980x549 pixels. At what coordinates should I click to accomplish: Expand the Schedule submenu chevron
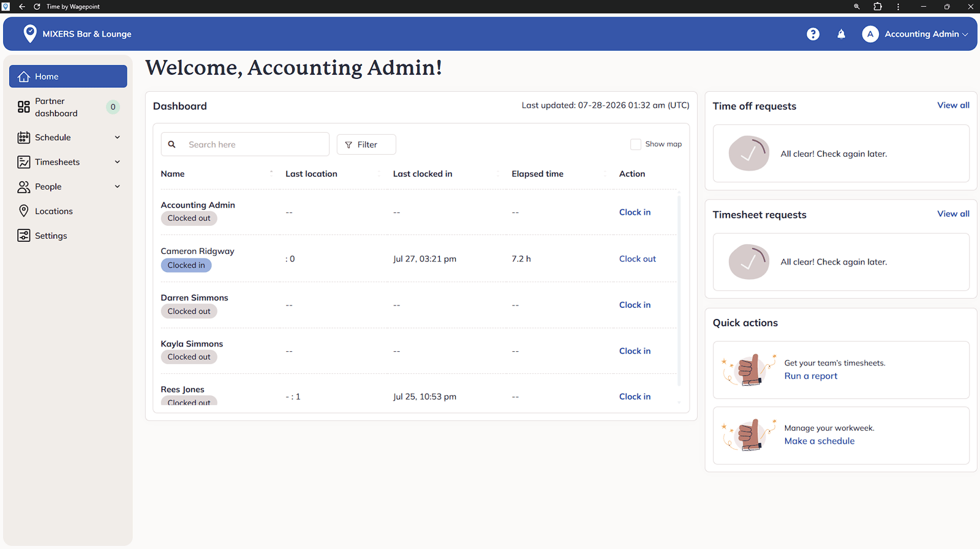point(118,138)
